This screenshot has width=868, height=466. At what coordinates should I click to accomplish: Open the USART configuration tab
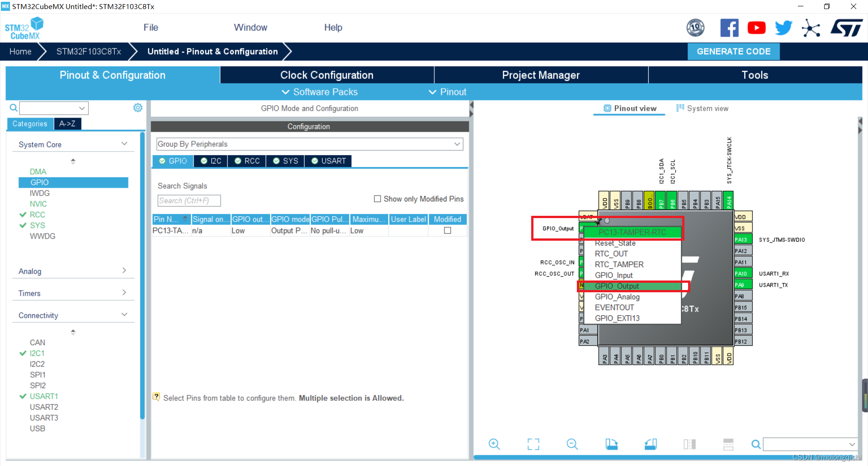[329, 161]
